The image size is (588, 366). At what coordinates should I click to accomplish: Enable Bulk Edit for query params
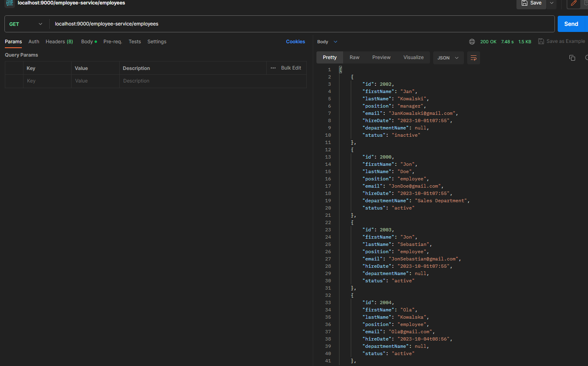pyautogui.click(x=291, y=68)
